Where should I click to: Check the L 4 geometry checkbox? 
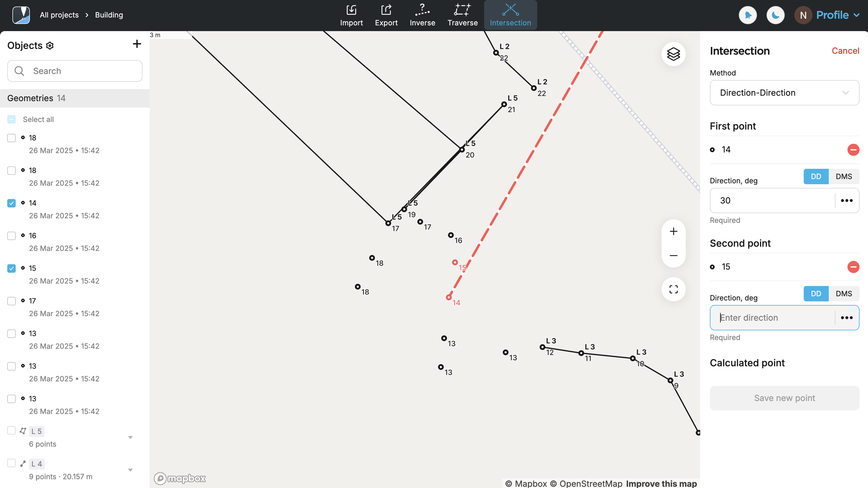point(11,463)
